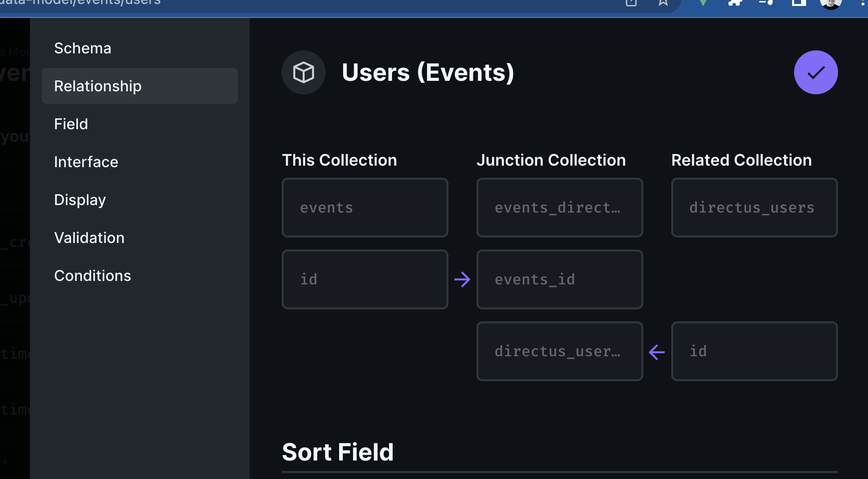
Task: Bookmark this page with the star icon
Action: pos(663,2)
